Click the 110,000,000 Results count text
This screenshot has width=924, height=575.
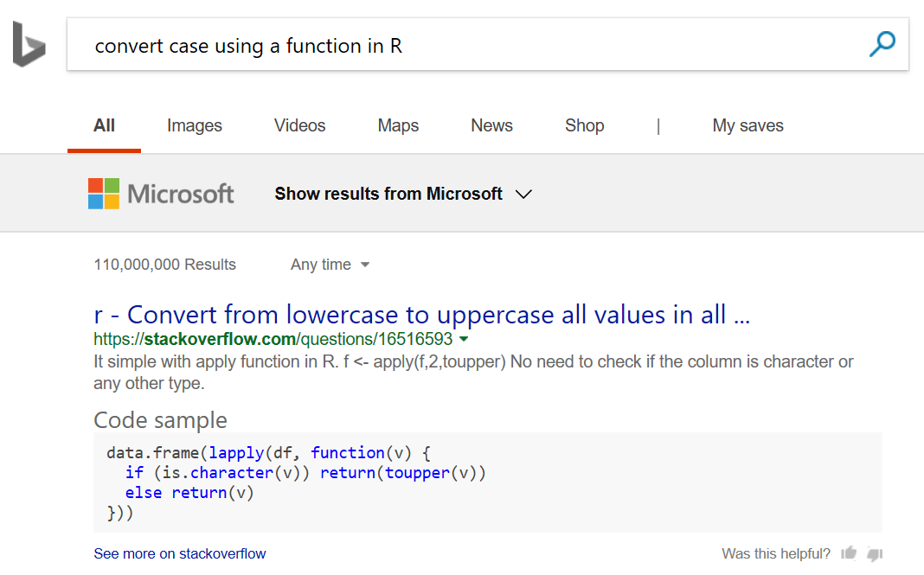click(x=165, y=265)
